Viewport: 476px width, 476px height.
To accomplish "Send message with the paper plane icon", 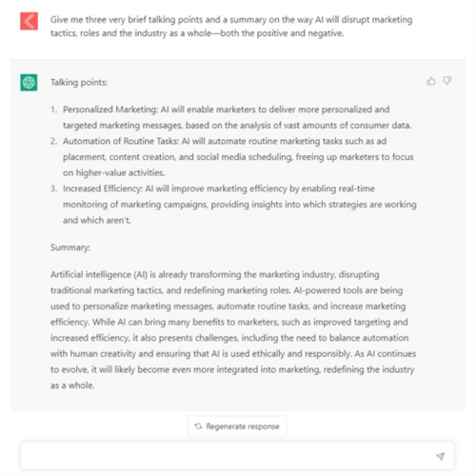I will 440,456.
